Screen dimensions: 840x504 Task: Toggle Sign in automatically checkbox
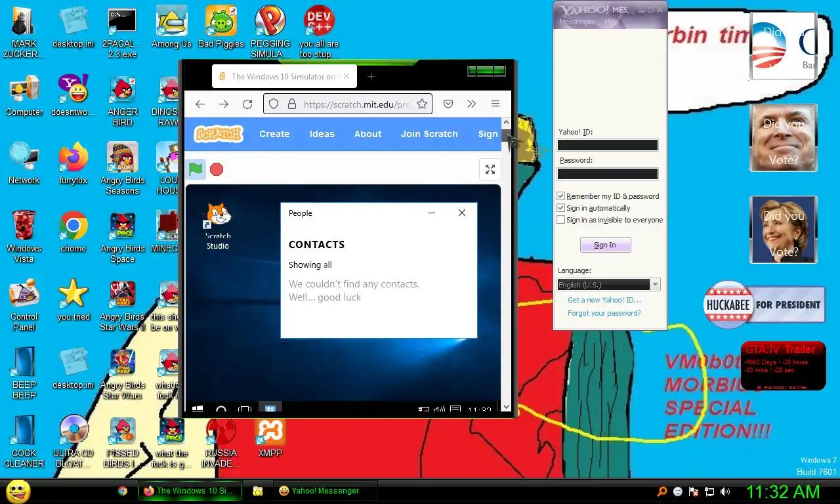[561, 208]
